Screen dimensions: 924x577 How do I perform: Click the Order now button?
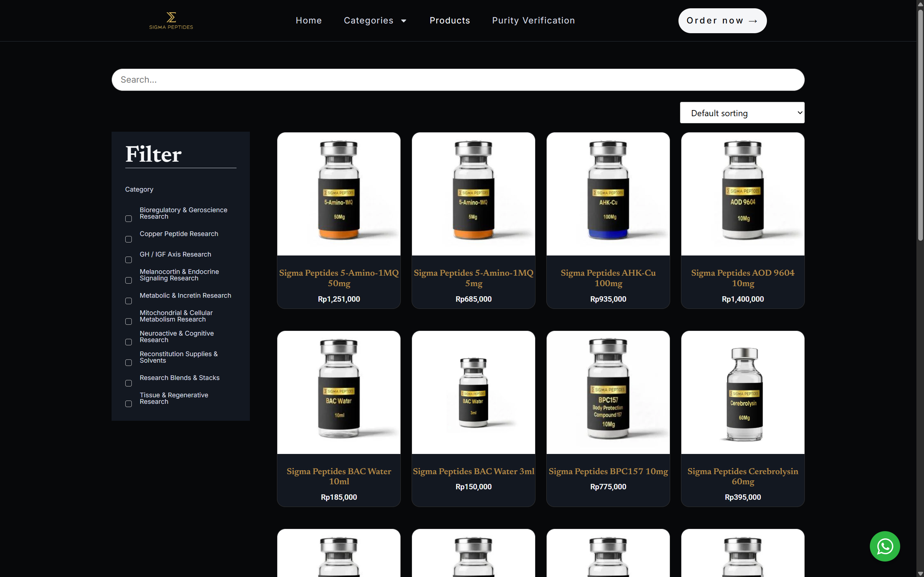coord(723,21)
